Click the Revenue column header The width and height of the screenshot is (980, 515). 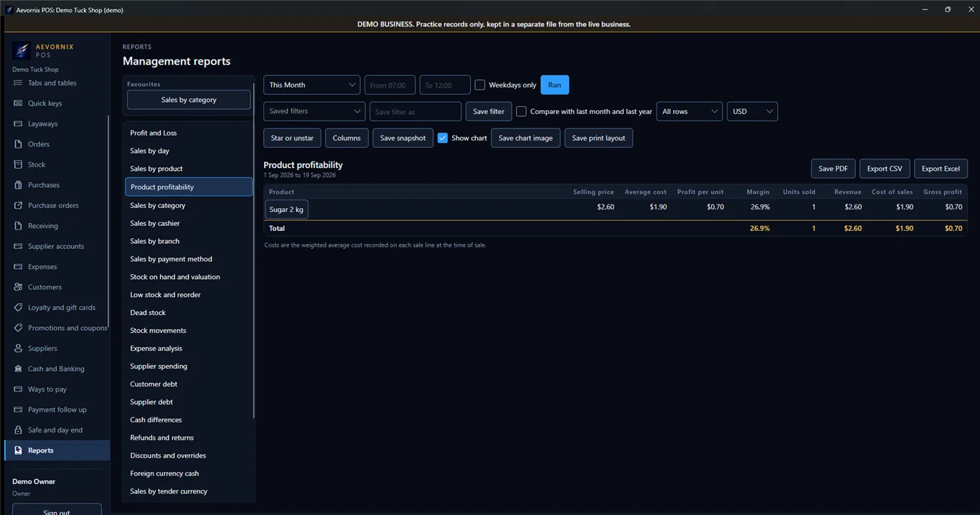(x=848, y=192)
